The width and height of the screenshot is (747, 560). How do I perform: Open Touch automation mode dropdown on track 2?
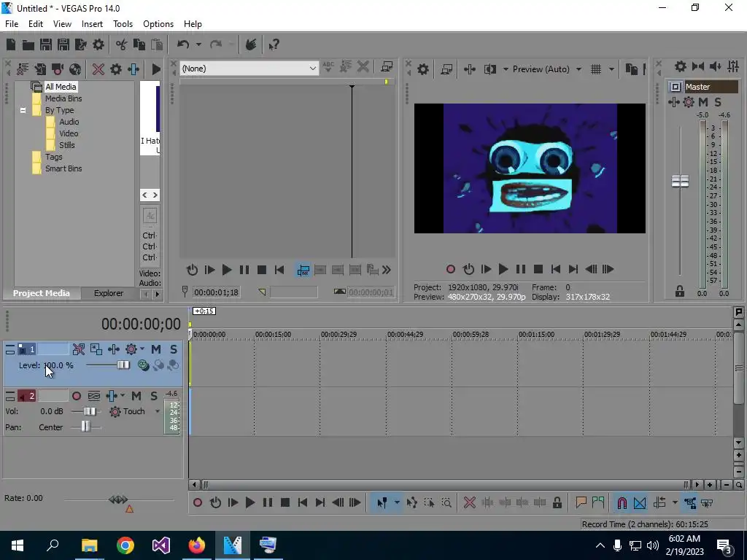pyautogui.click(x=158, y=411)
